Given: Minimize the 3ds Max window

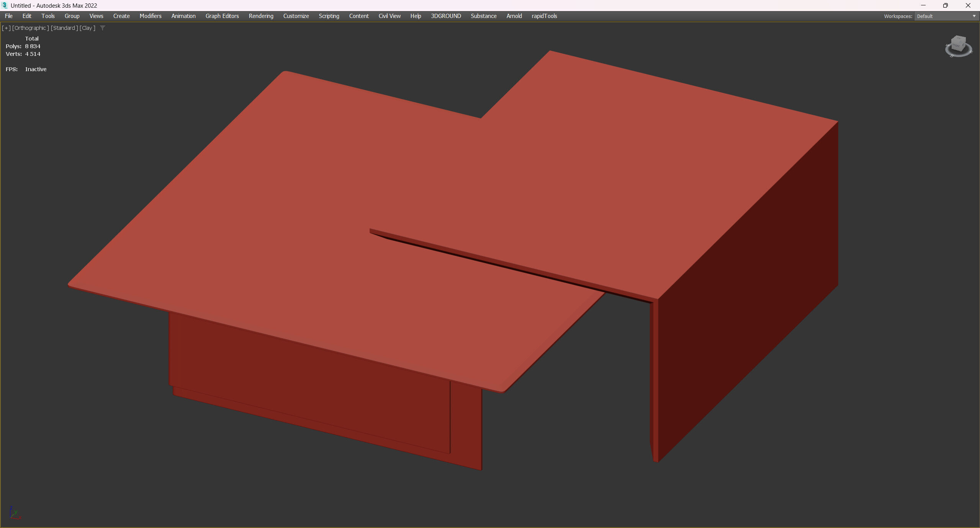Looking at the screenshot, I should 923,5.
